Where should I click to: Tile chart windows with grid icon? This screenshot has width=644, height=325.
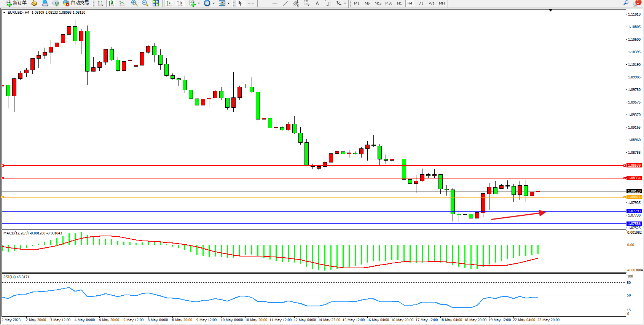pos(156,3)
